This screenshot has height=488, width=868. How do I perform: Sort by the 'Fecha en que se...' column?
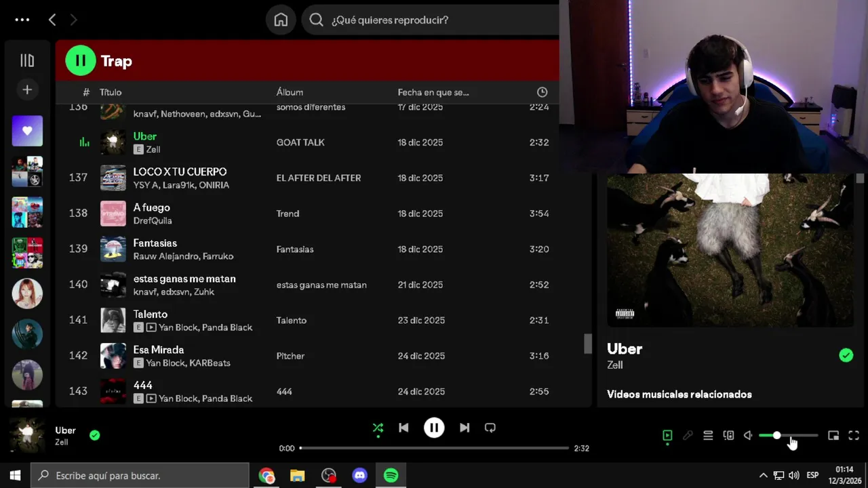click(x=433, y=92)
